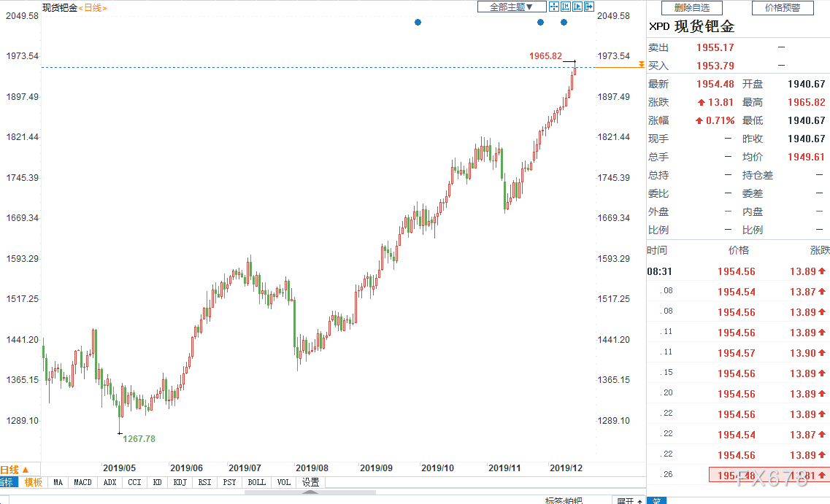Click the blue event dot near mid 2019/11
Image resolution: width=830 pixels, height=504 pixels.
point(540,22)
